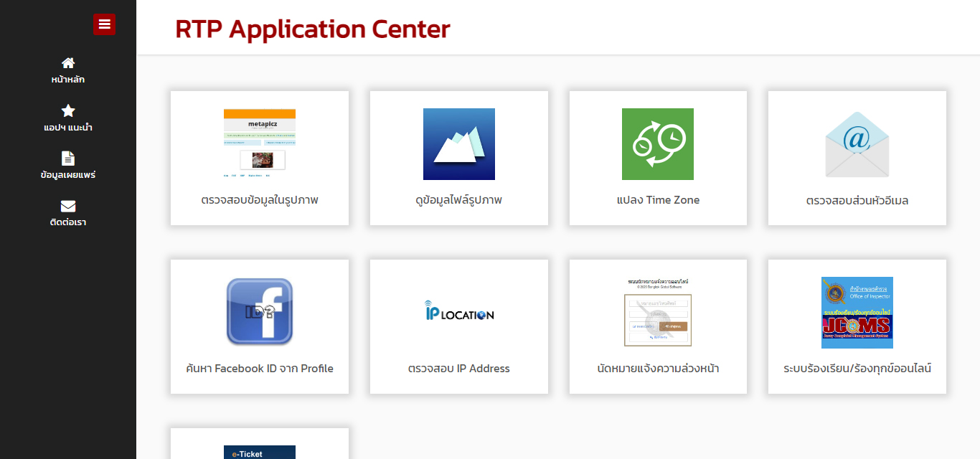Image resolution: width=980 pixels, height=459 pixels.
Task: Click the document icon for published information
Action: (68, 158)
